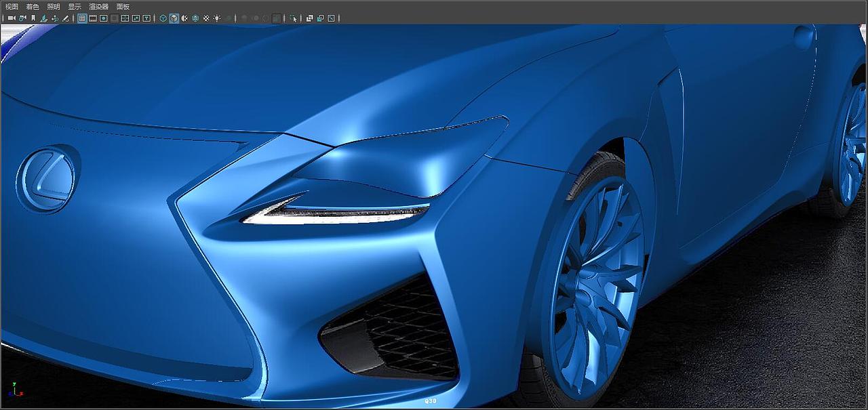Switch to Wireframe display mode

(163, 18)
